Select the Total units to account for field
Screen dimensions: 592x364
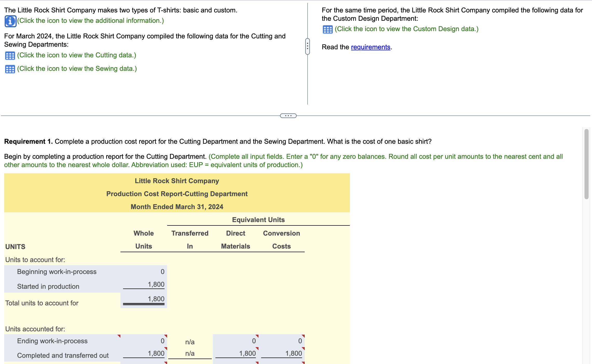(x=144, y=299)
